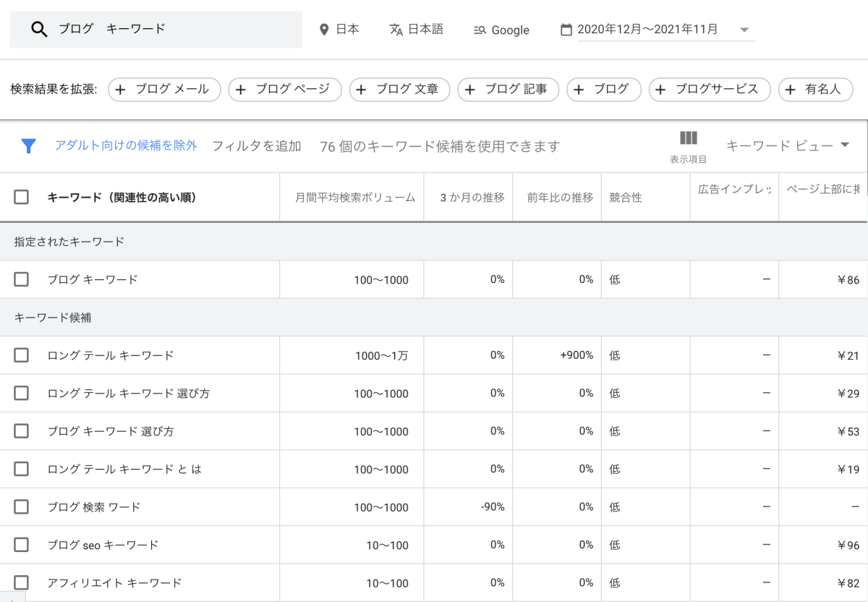Add ブログ メール with plus icon
The image size is (868, 602).
click(x=120, y=90)
